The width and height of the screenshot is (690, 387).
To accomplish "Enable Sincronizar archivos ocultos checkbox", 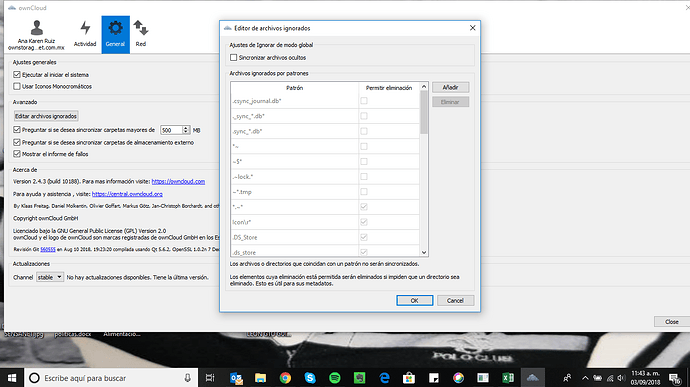I will tap(234, 58).
